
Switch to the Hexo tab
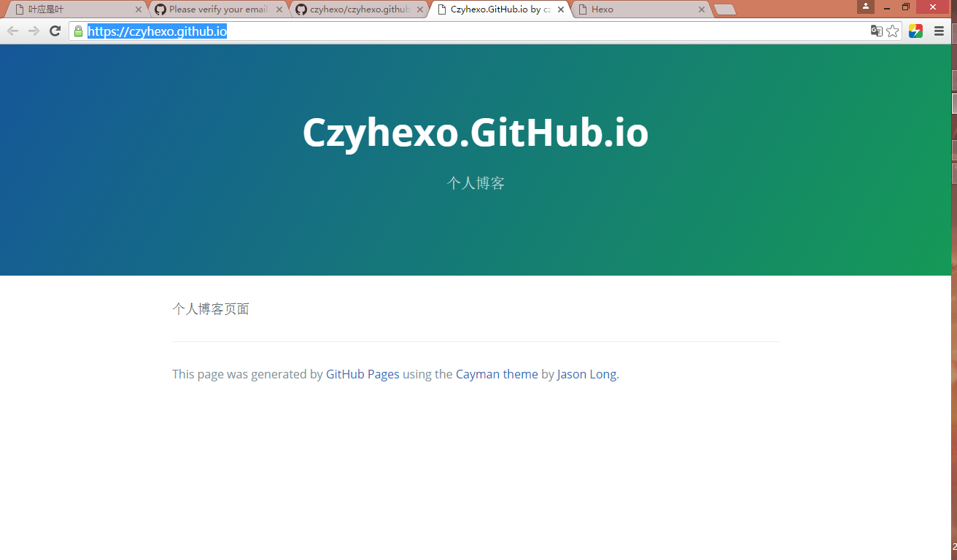(640, 9)
